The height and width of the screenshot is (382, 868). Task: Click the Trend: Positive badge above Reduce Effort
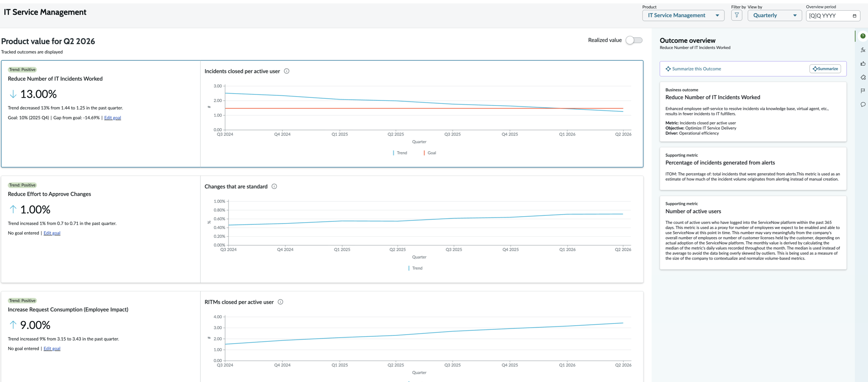pos(22,185)
